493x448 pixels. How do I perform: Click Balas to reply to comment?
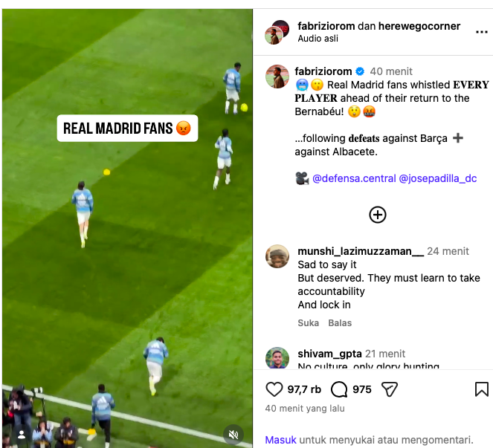340,323
